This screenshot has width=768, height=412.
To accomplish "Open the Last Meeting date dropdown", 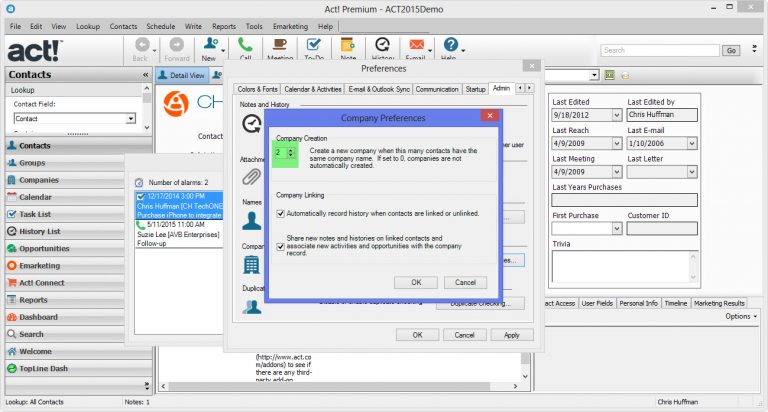I will coord(617,172).
